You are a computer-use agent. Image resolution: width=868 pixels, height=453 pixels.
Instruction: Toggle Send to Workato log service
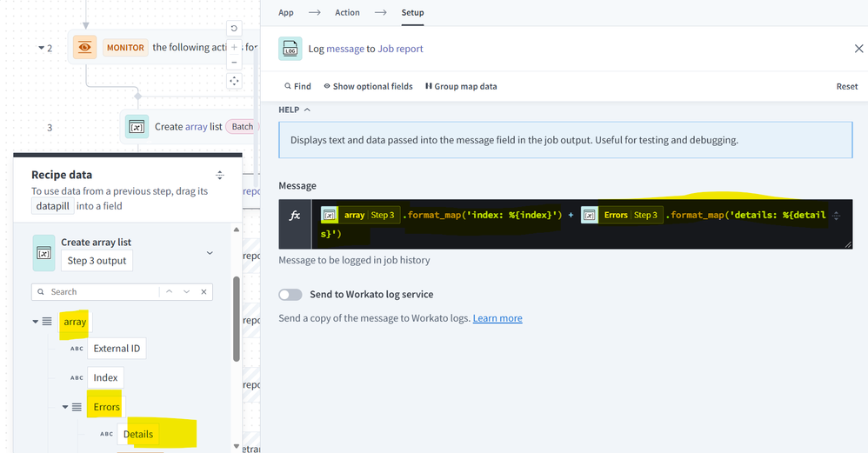coord(290,295)
